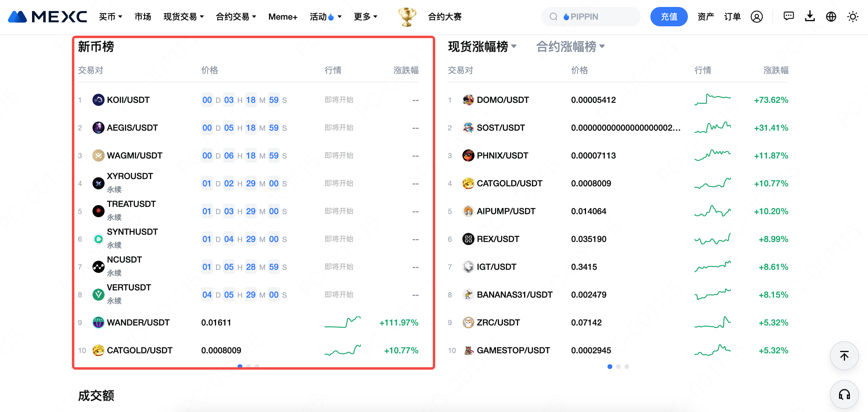
Task: Click the WANDER/USDT price trend sparkline
Action: (x=343, y=322)
